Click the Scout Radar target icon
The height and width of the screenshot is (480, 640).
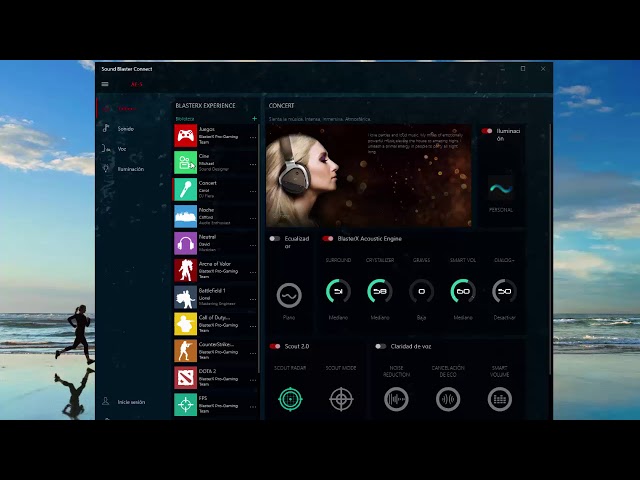[290, 399]
